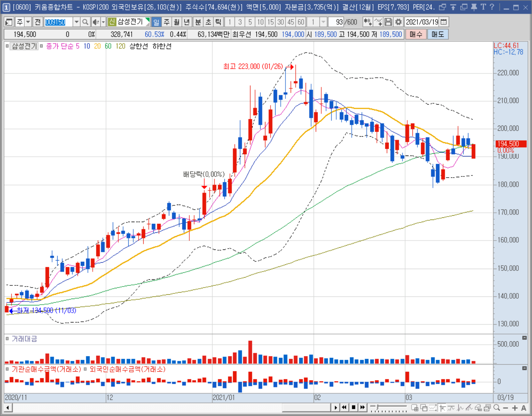Close the 기관순매수금액 panel with its X
The image size is (532, 416).
coord(524,368)
